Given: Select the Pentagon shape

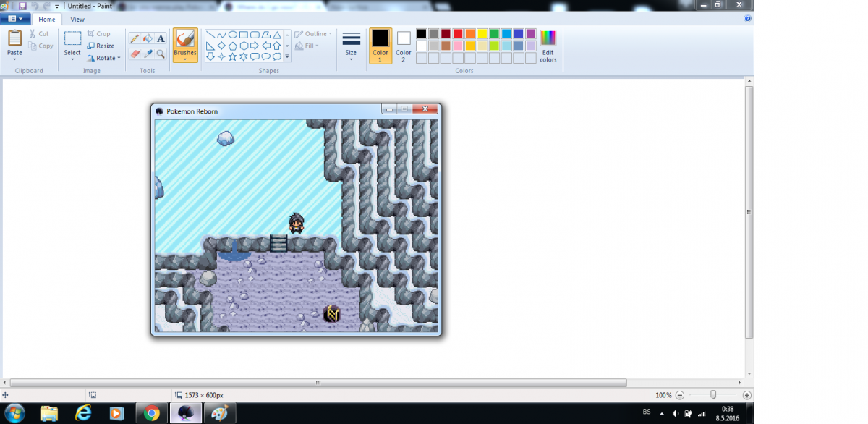Looking at the screenshot, I should click(x=233, y=46).
